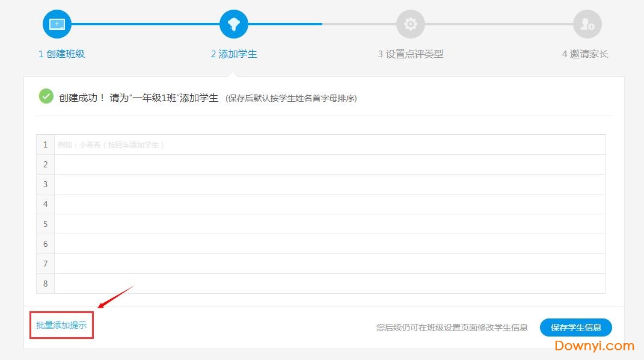Select the "1 创建班级" step label

(62, 54)
